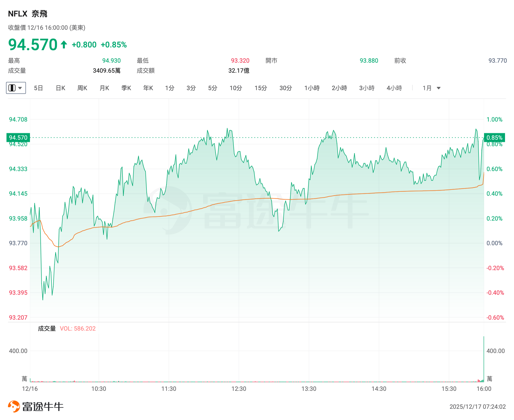Screen dimensions: 514x420
Task: Select the 季K chart tab
Action: [126, 88]
